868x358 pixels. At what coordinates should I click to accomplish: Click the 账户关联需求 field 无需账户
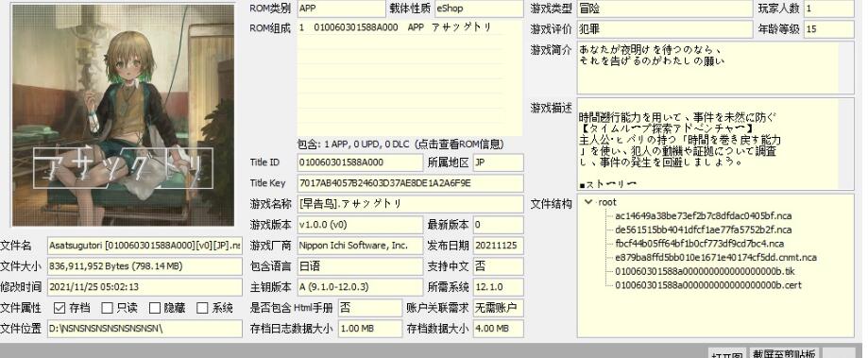(498, 308)
